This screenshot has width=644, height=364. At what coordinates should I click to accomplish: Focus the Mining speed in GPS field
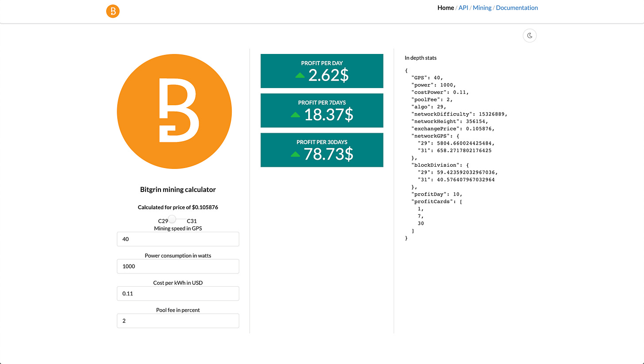click(x=178, y=239)
